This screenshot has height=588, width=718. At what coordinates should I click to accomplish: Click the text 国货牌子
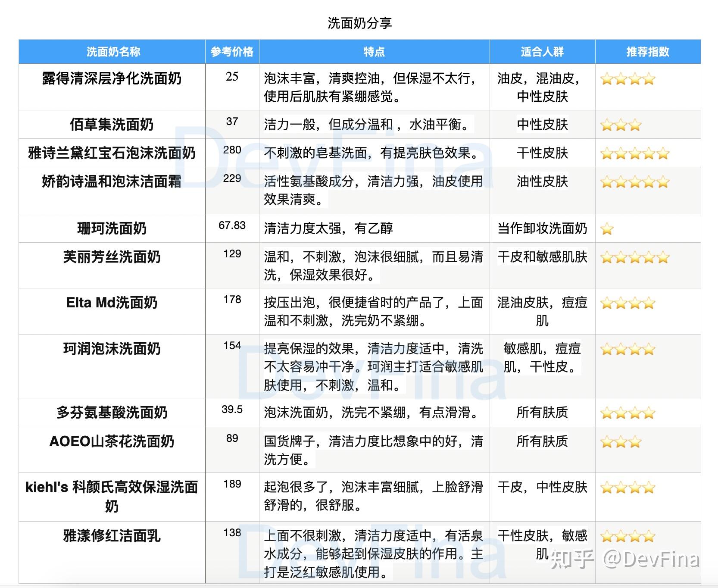pos(290,441)
